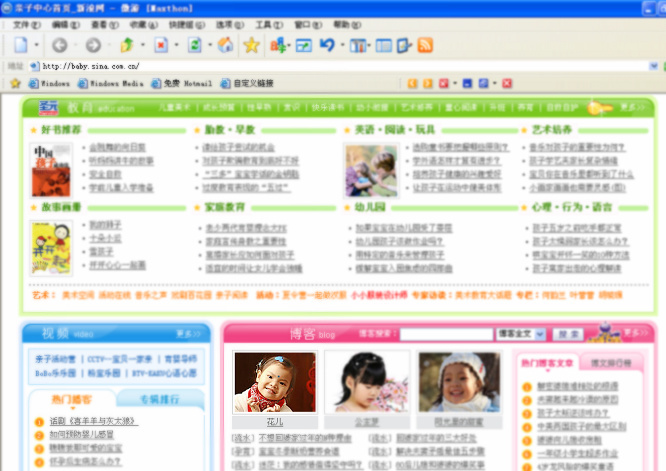Click the New page document icon
This screenshot has height=471, width=666.
(21, 45)
